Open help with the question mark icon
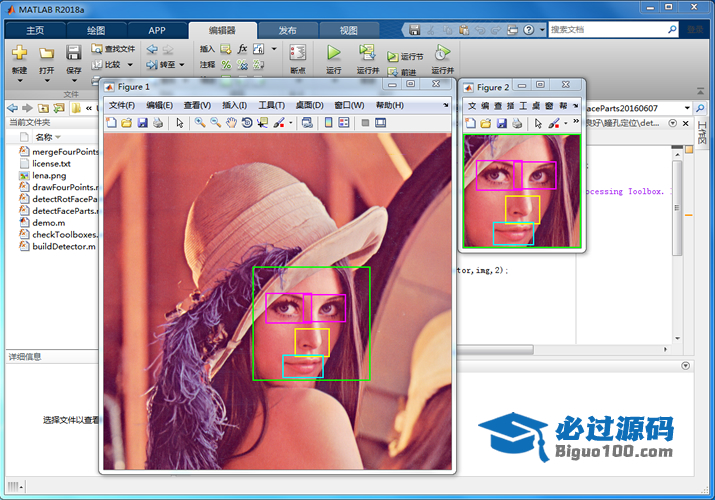The width and height of the screenshot is (715, 500). [x=528, y=30]
